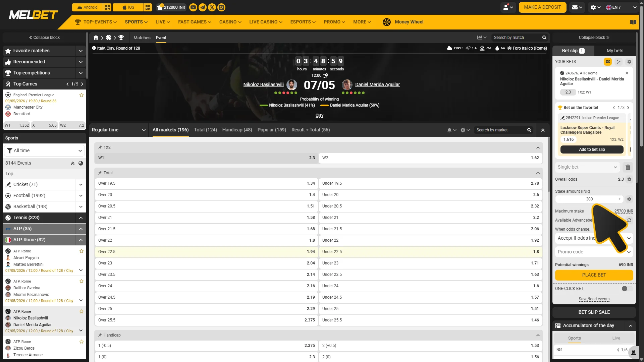Open the All time filter dropdown

[x=44, y=151]
